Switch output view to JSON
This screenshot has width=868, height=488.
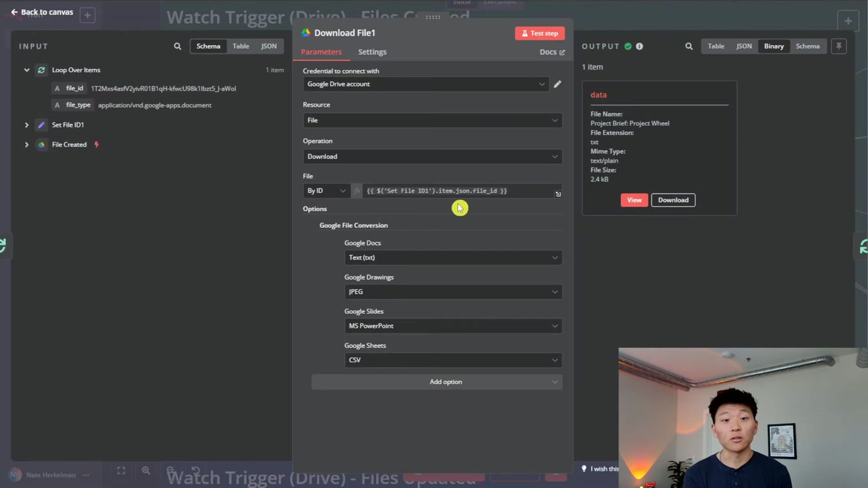744,46
